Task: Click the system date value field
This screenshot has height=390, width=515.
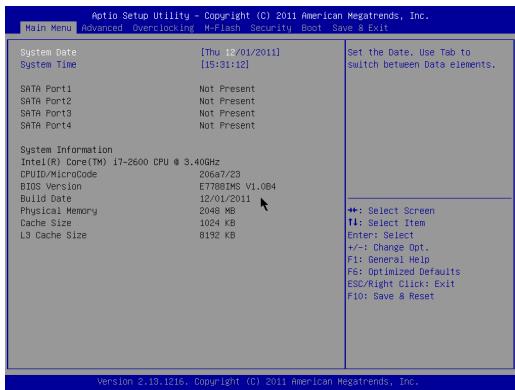Action: click(x=240, y=52)
